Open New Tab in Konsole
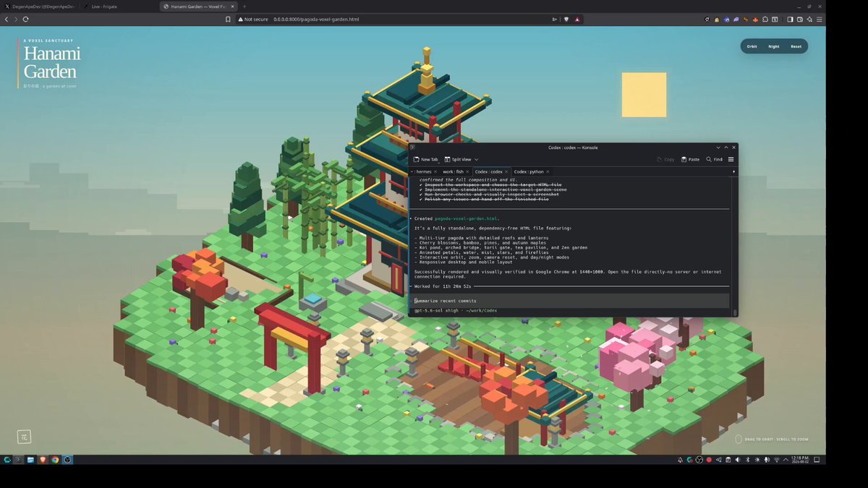The height and width of the screenshot is (488, 868). [x=425, y=159]
